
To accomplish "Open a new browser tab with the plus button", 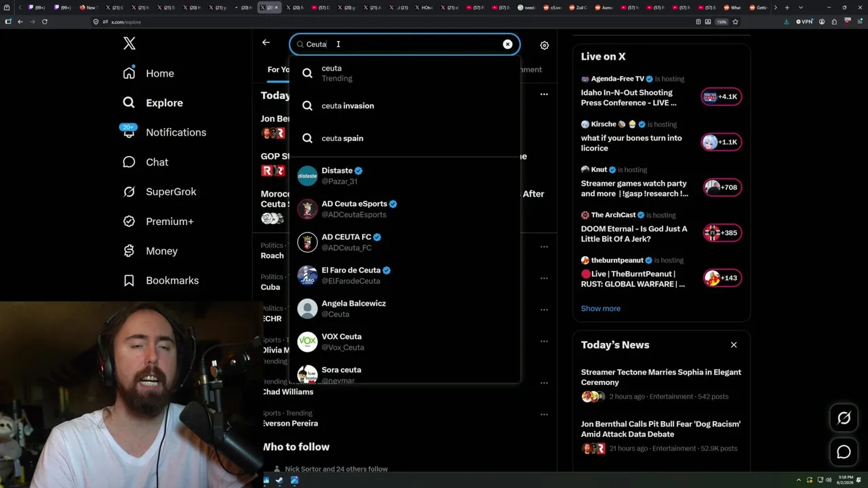I will pos(787,7).
